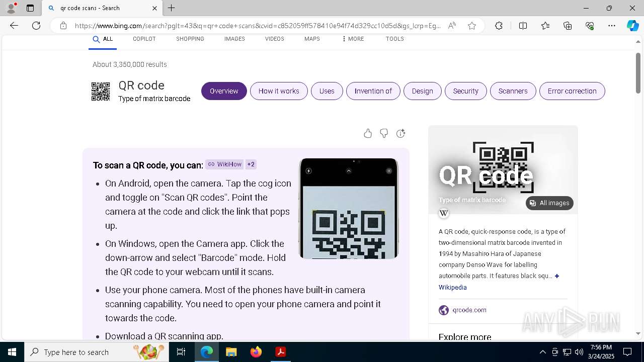Screen dimensions: 644x362
Task: Open a new browser tab
Action: pyautogui.click(x=172, y=8)
